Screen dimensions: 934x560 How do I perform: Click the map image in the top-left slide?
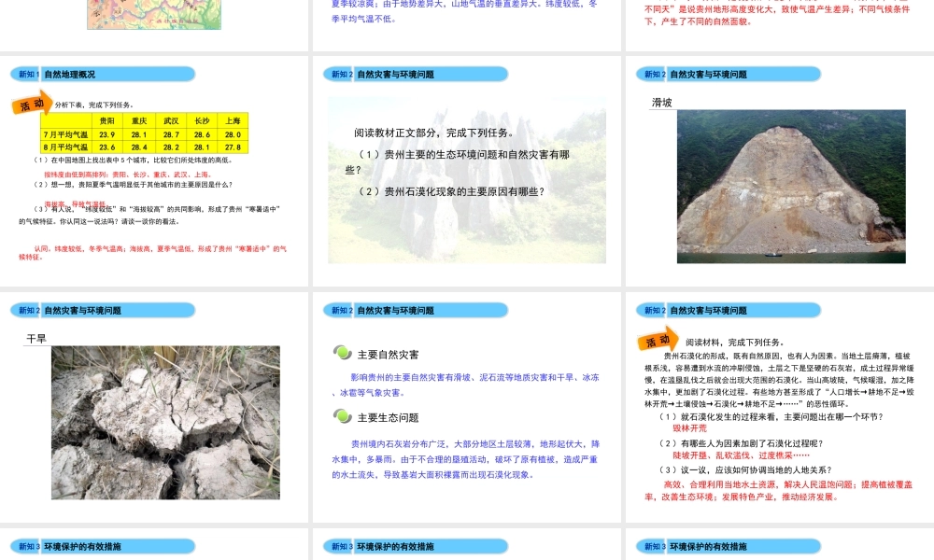[x=154, y=14]
